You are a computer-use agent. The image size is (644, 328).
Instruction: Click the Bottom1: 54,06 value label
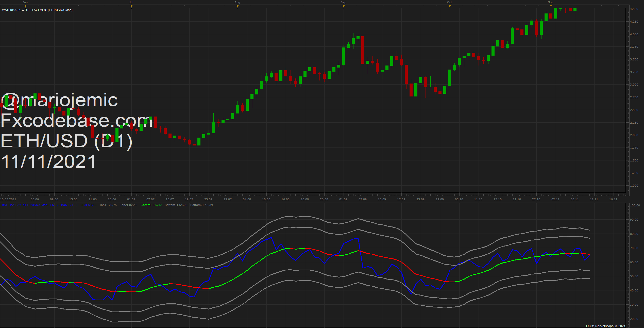[176, 205]
